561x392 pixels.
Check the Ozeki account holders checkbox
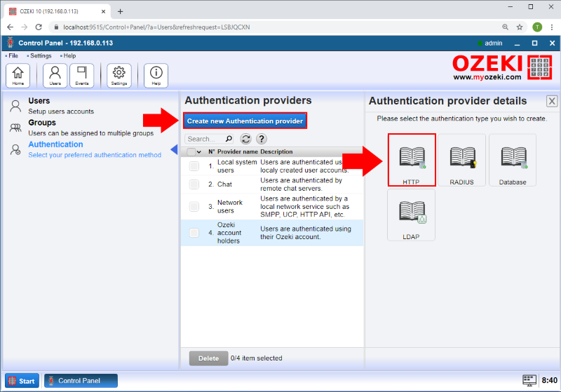click(194, 233)
